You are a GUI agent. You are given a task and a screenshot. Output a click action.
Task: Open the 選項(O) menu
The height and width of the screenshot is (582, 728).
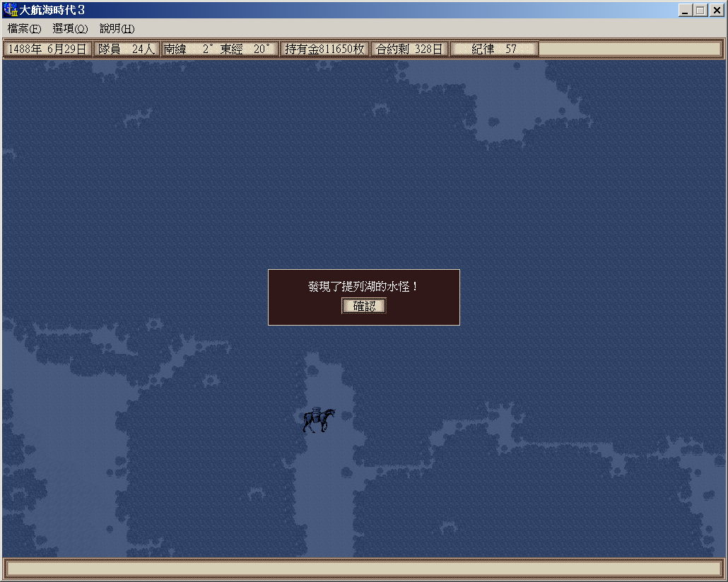click(x=70, y=29)
